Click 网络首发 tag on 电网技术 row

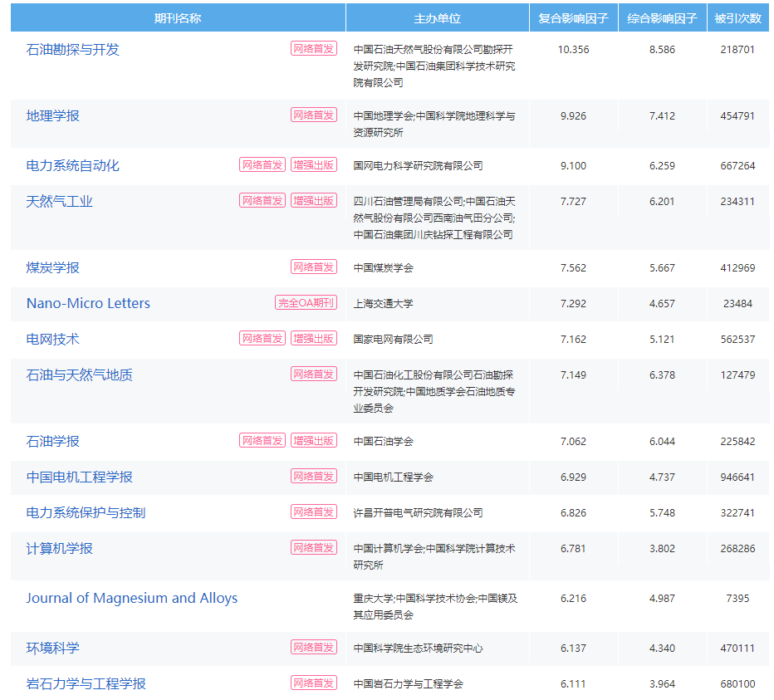pos(262,338)
